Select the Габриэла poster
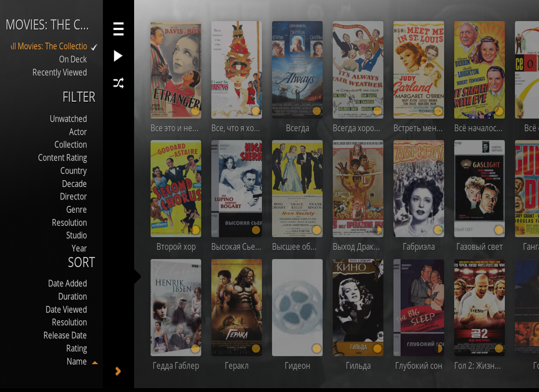This screenshot has width=539, height=392. pos(419,189)
